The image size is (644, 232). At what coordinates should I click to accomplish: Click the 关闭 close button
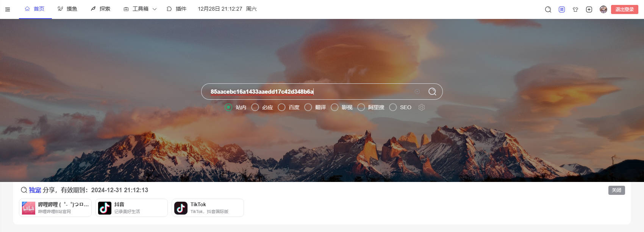coord(617,190)
